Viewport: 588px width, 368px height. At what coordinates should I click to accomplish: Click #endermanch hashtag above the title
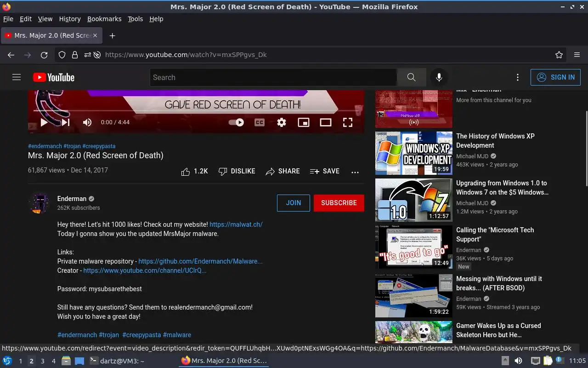(x=45, y=146)
